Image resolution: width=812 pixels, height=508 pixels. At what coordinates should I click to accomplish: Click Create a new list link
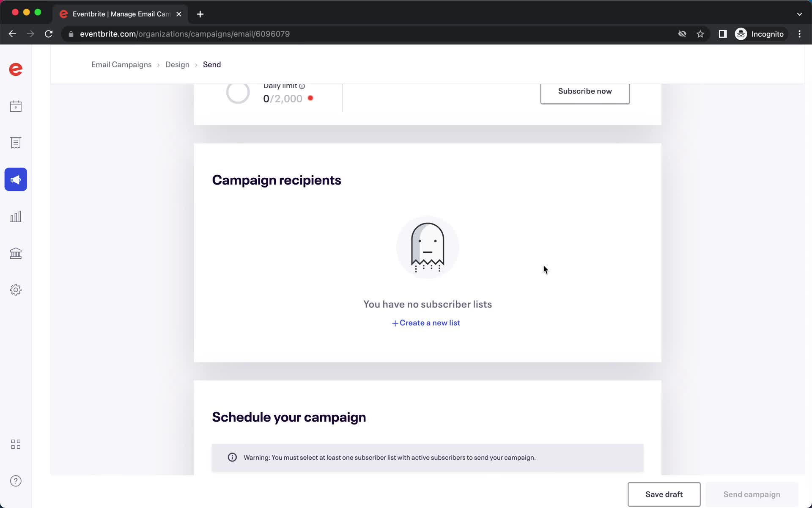tap(427, 323)
